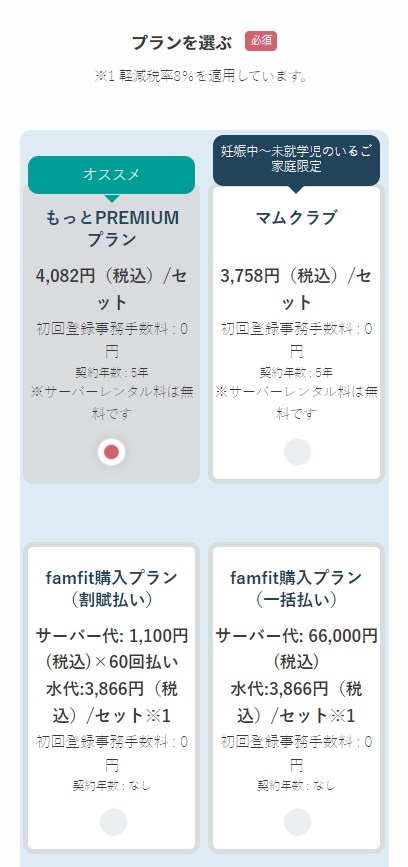Select the もっとPREMIUMプラン radio button

pos(112,452)
